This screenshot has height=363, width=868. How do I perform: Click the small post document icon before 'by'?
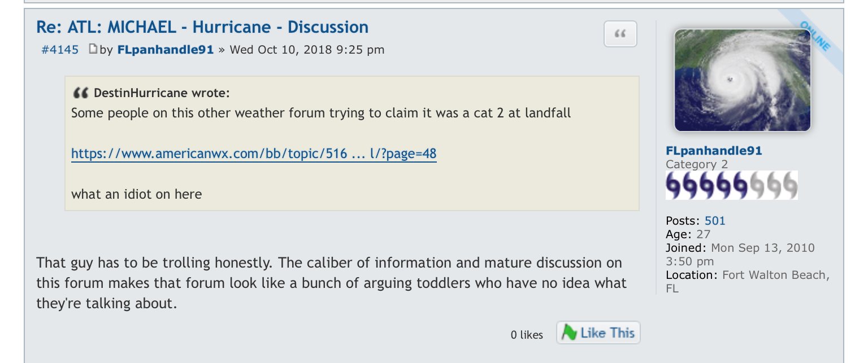point(93,49)
